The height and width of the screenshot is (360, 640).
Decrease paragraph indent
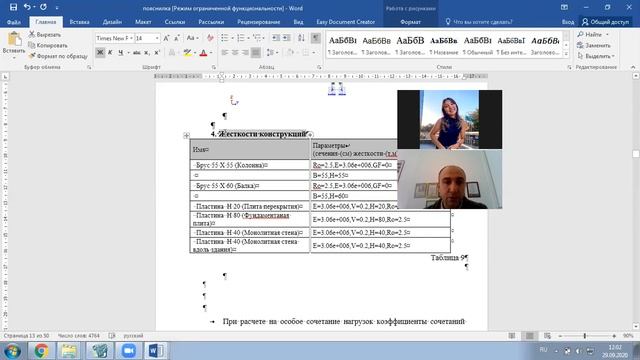click(276, 38)
